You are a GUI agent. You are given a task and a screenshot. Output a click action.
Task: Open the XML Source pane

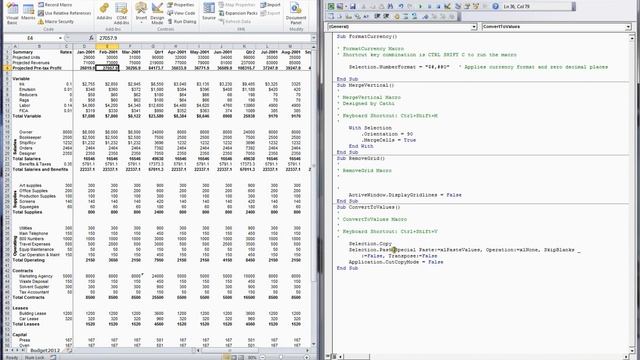pyautogui.click(x=209, y=11)
